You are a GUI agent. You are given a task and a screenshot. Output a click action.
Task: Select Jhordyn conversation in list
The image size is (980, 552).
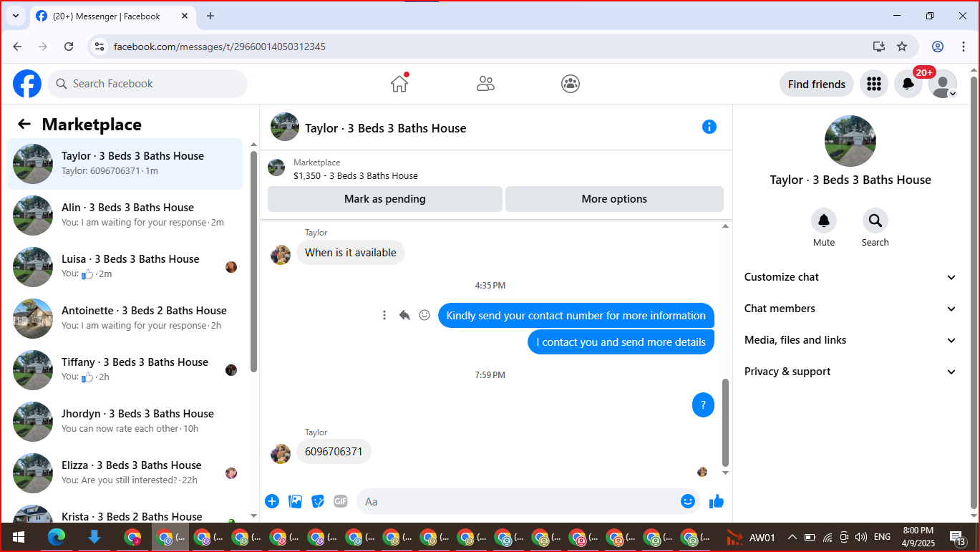point(125,422)
